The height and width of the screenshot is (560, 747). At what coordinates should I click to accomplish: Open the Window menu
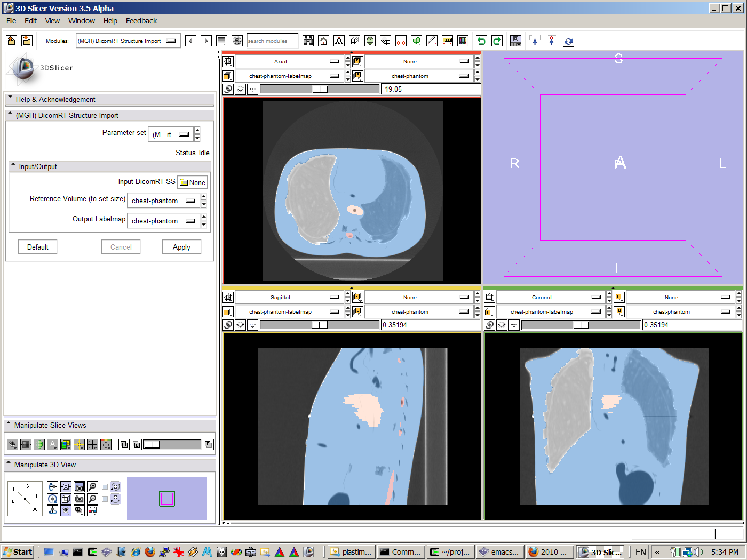pyautogui.click(x=81, y=21)
